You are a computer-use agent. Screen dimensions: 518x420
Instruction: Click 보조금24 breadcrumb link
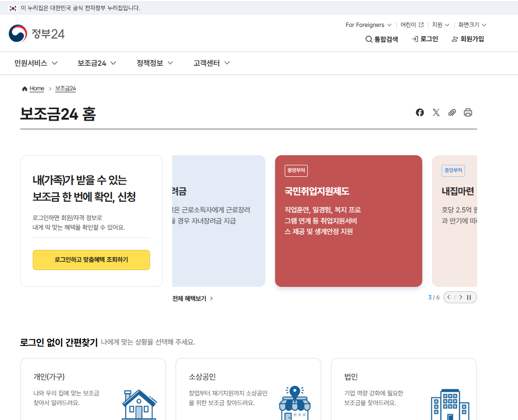[65, 88]
